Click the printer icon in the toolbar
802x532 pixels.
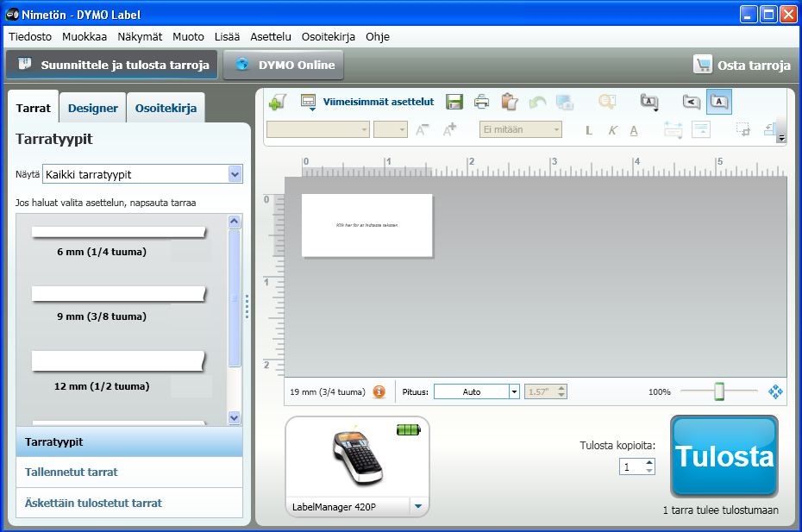click(481, 102)
